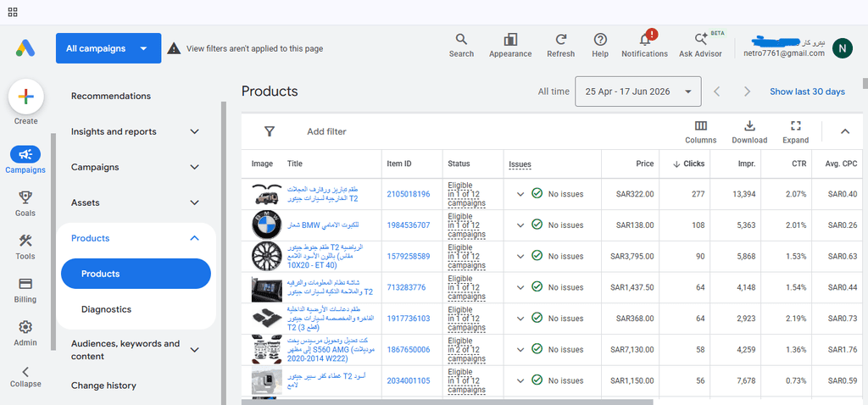Open item ID 2105018196 link
Screen dimensions: 868x405
[409, 194]
